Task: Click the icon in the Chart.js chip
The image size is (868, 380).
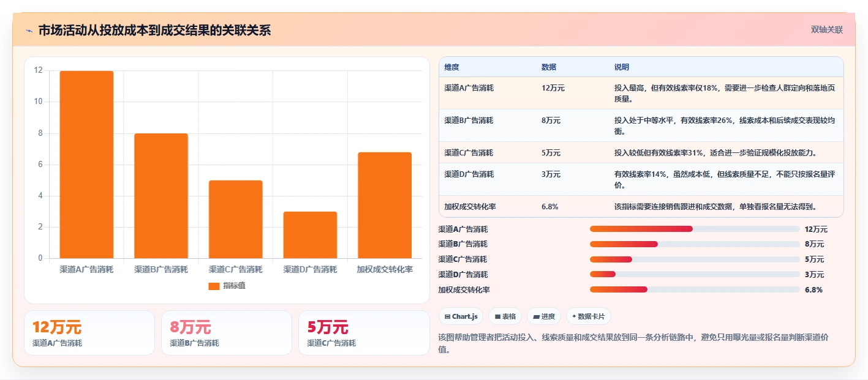Action: coord(448,316)
